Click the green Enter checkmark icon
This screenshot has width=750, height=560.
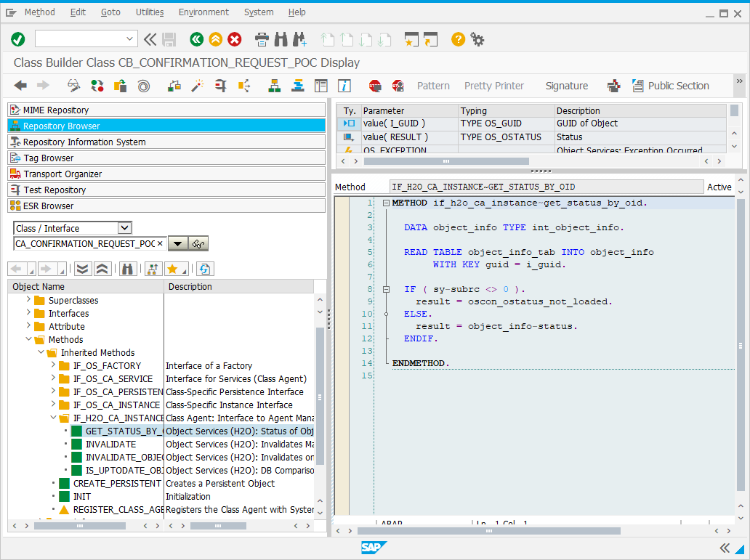tap(18, 39)
